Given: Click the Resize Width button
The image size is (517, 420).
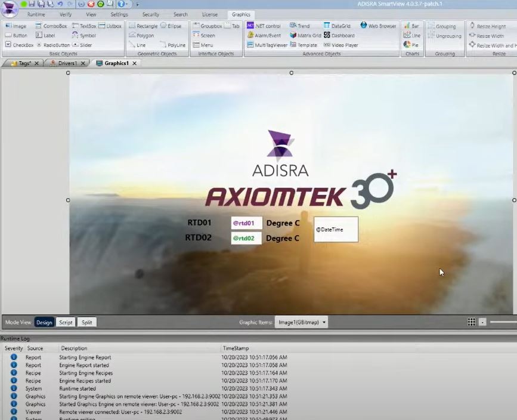Looking at the screenshot, I should tap(487, 36).
